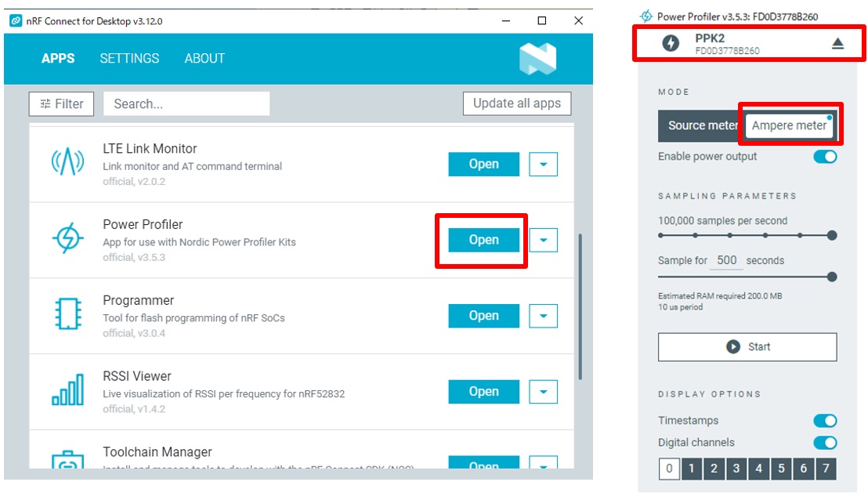The width and height of the screenshot is (868, 500).
Task: Turn off Digital channels toggle
Action: [x=825, y=443]
